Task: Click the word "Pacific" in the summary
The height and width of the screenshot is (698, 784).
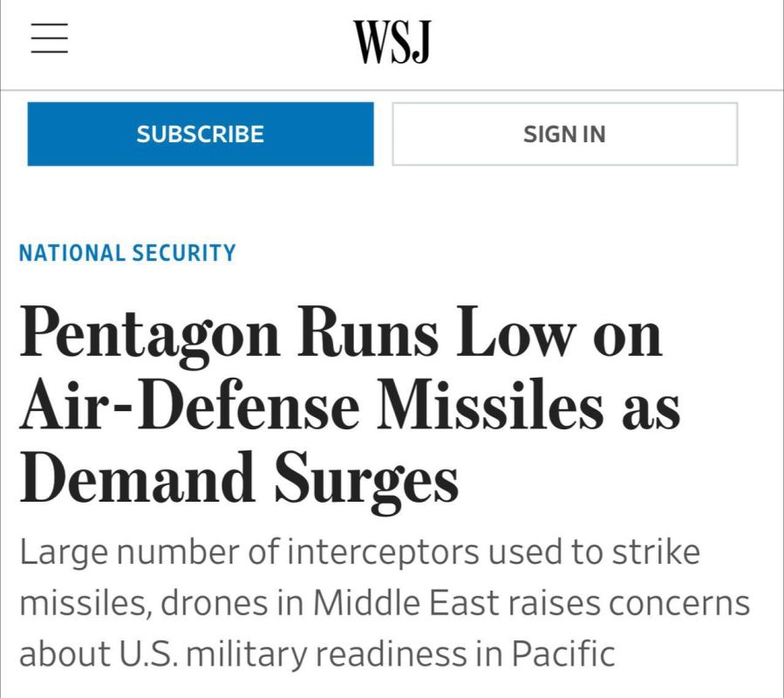Action: (x=562, y=654)
